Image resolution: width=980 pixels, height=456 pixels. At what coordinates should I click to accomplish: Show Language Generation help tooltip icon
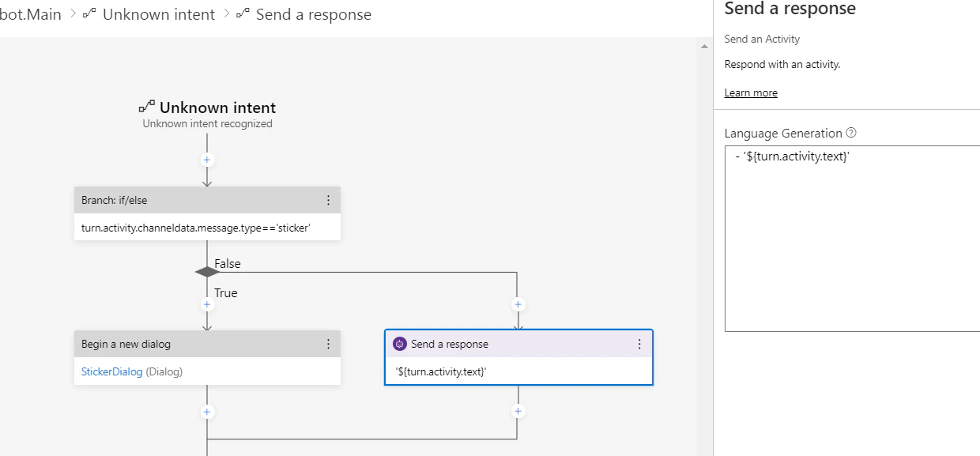[851, 133]
